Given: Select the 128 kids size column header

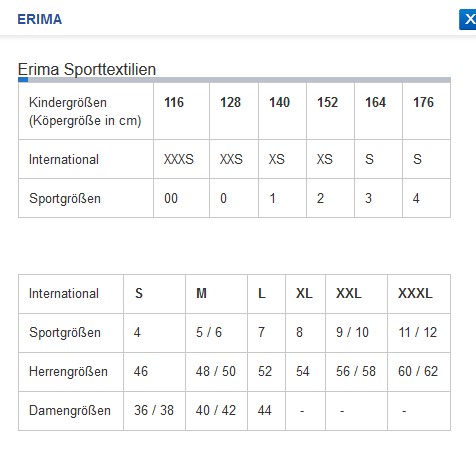Looking at the screenshot, I should (x=234, y=111).
